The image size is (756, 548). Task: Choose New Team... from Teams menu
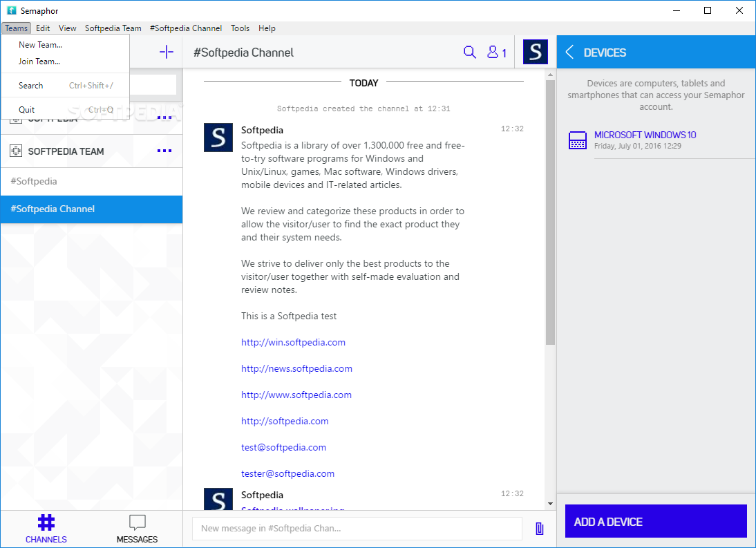[x=65, y=45]
